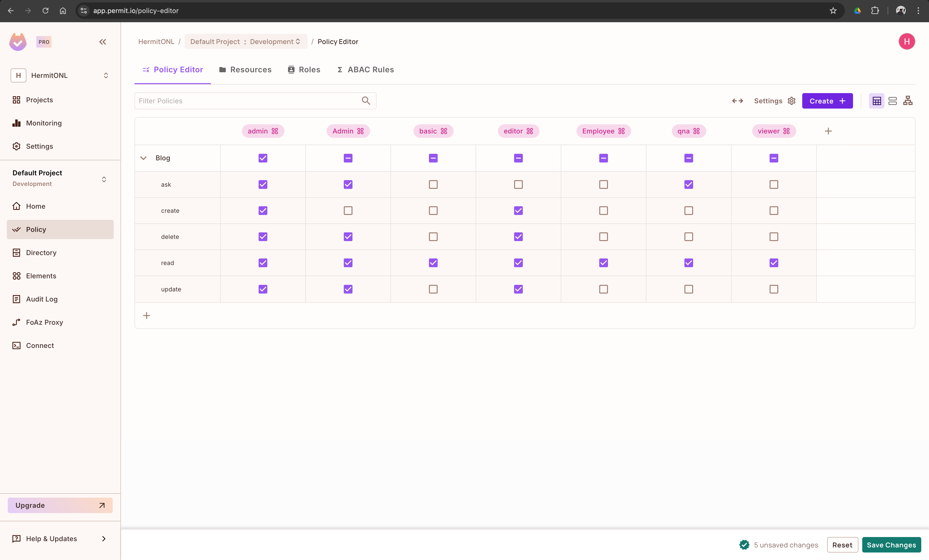The width and height of the screenshot is (929, 560).
Task: Expand Help & Updates menu
Action: pos(60,539)
